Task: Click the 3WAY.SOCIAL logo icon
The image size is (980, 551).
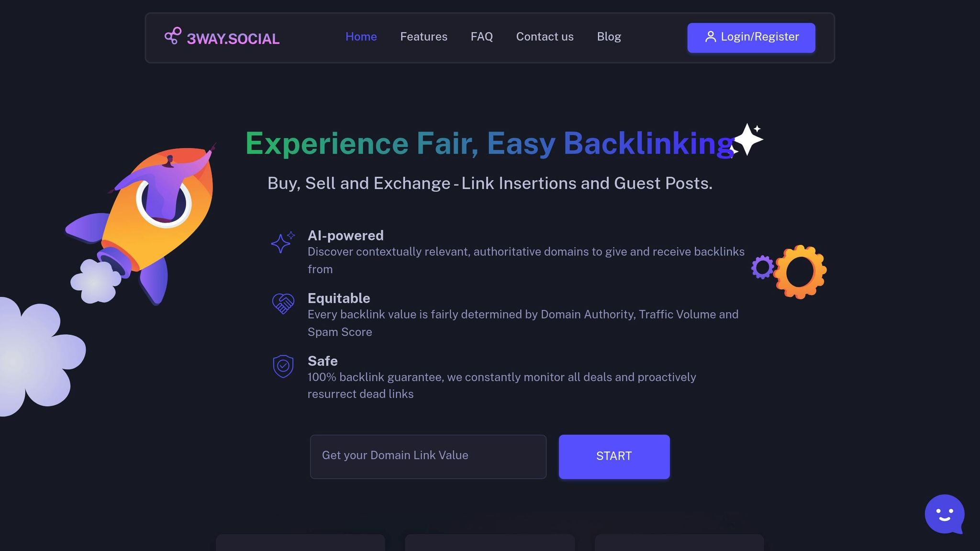Action: coord(173,36)
